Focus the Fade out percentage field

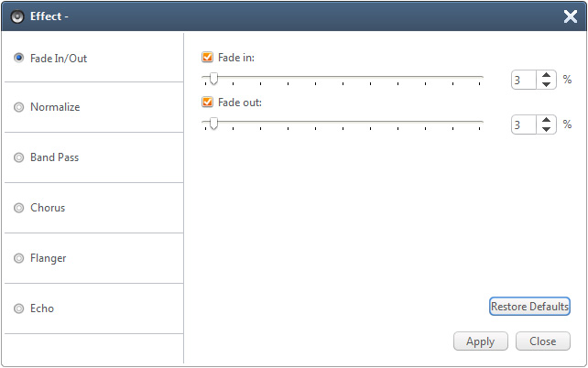(x=524, y=124)
